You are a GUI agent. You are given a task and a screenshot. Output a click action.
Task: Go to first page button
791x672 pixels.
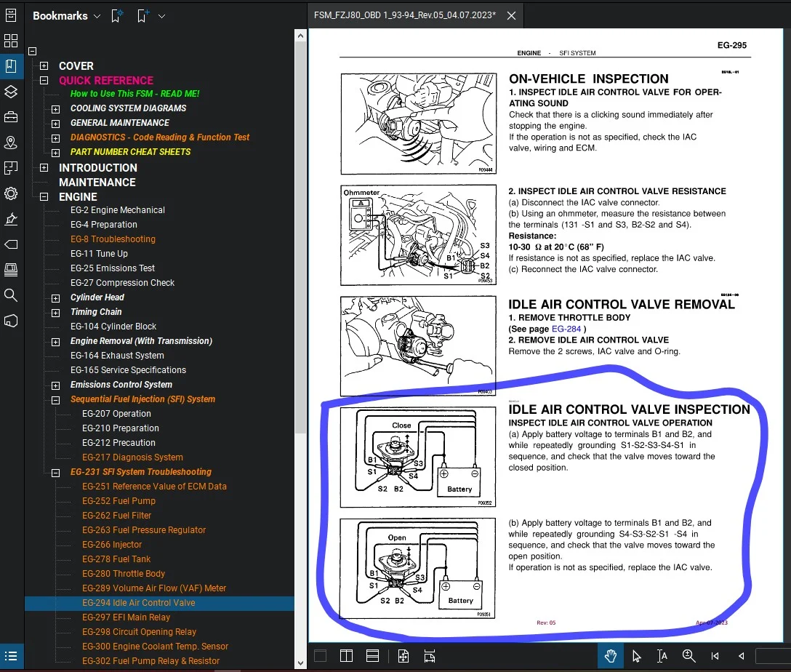715,656
